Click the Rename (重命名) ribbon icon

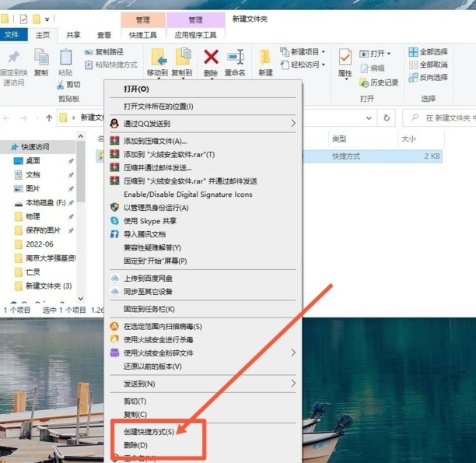click(235, 58)
